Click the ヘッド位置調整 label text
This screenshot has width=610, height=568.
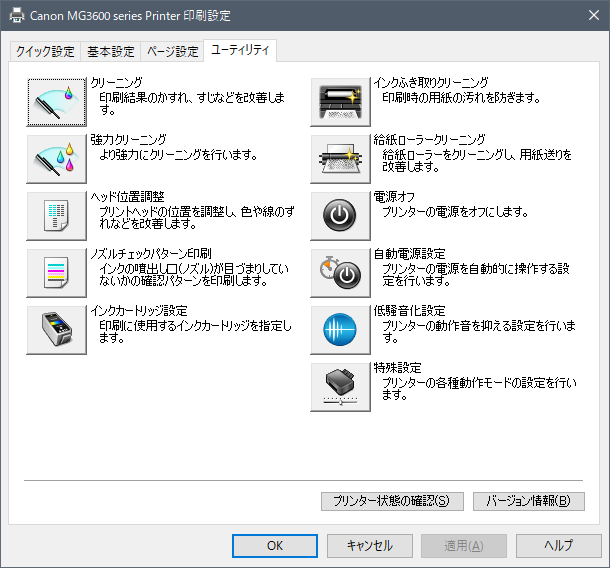tap(128, 197)
